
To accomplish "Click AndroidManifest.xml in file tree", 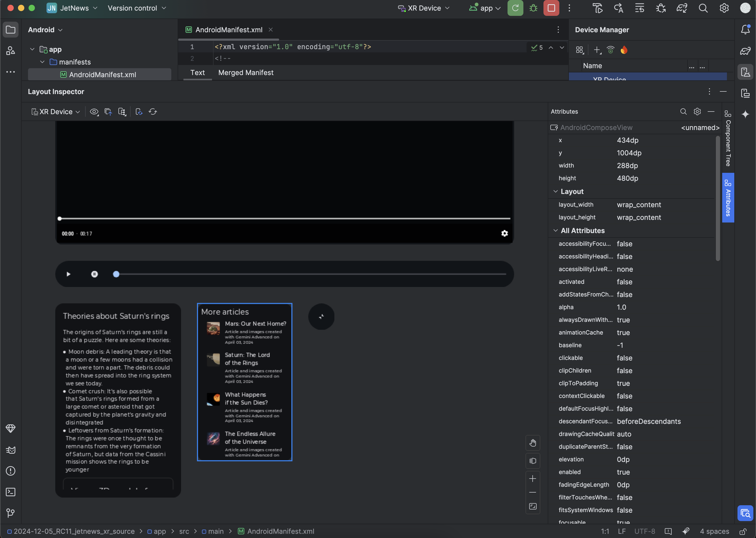I will pyautogui.click(x=102, y=74).
